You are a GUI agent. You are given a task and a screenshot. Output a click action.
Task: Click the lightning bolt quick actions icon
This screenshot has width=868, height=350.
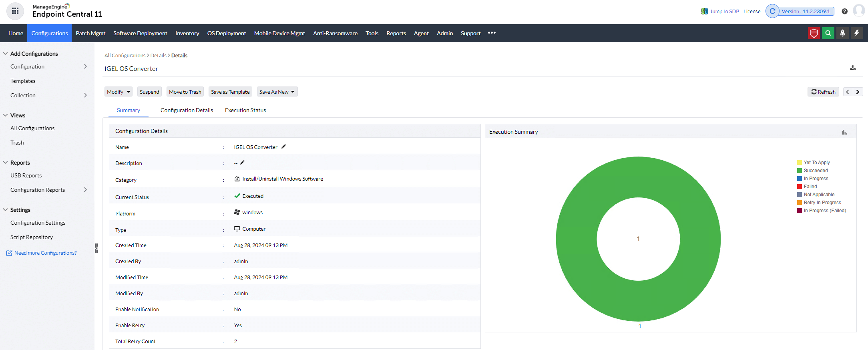[x=857, y=33]
